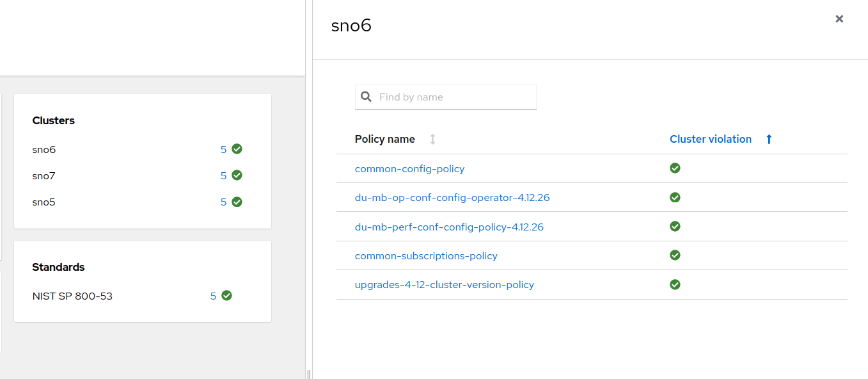
Task: Click NIST SP 800-53 green check icon
Action: [226, 296]
